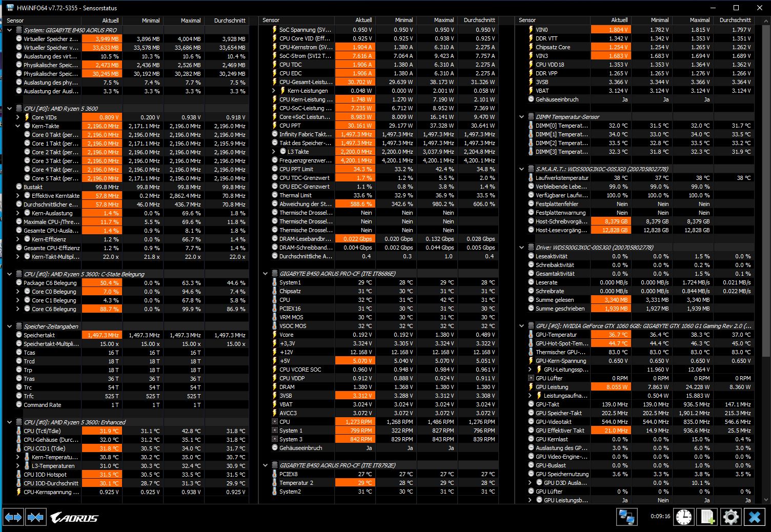Screen dimensions: 771x532
Task: Collapse the DIMM Temperatur-Sensor group
Action: (521, 117)
